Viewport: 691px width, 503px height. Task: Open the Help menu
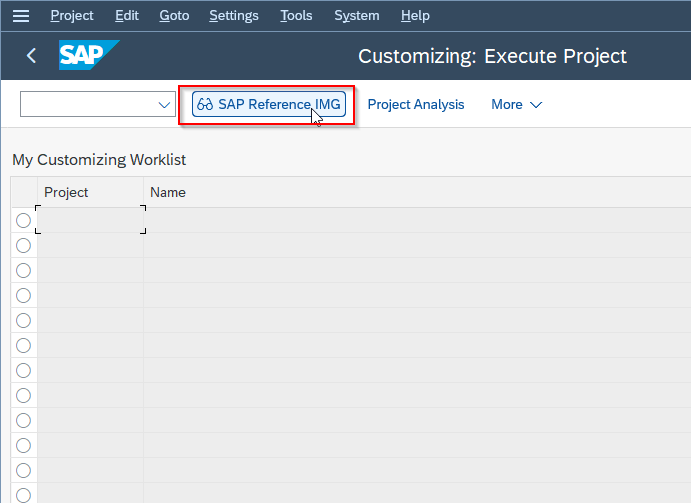415,16
